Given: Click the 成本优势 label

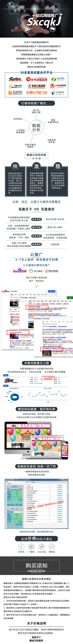Looking at the screenshot, I should coord(36,219).
